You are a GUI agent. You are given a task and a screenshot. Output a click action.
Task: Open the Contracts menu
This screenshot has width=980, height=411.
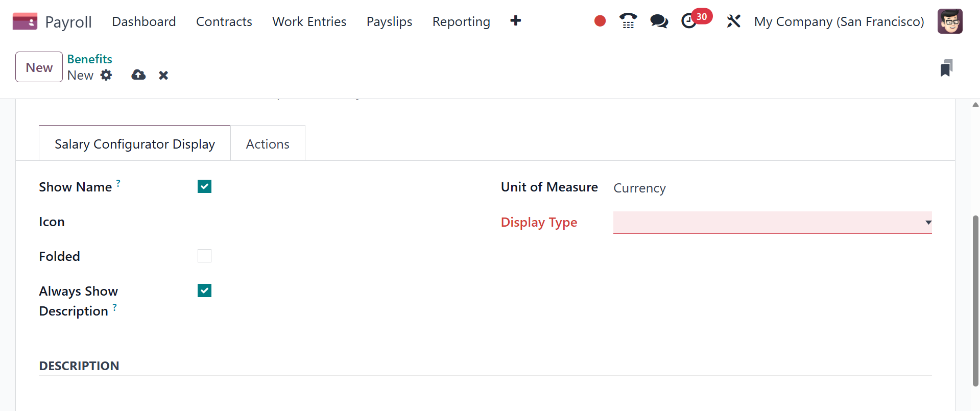click(224, 21)
